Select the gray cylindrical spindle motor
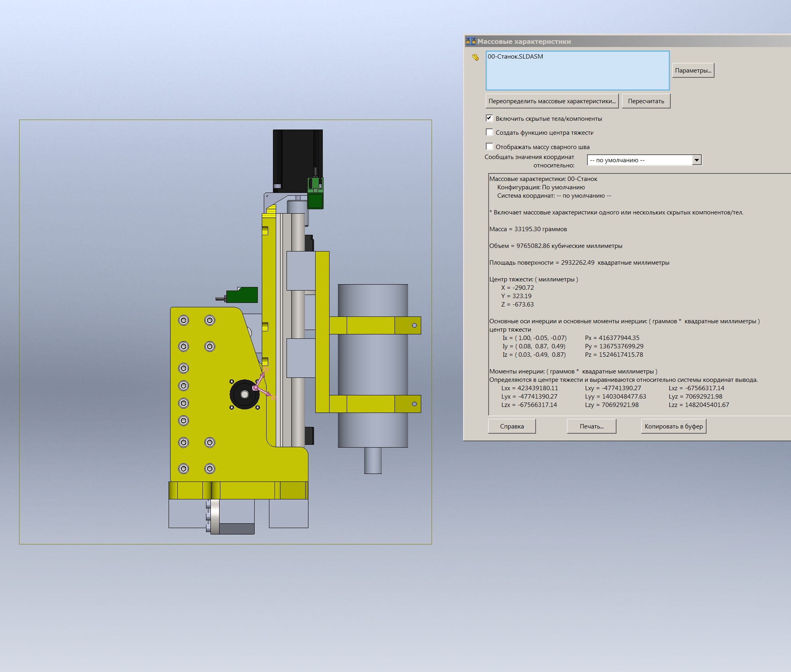791x672 pixels. point(373,365)
